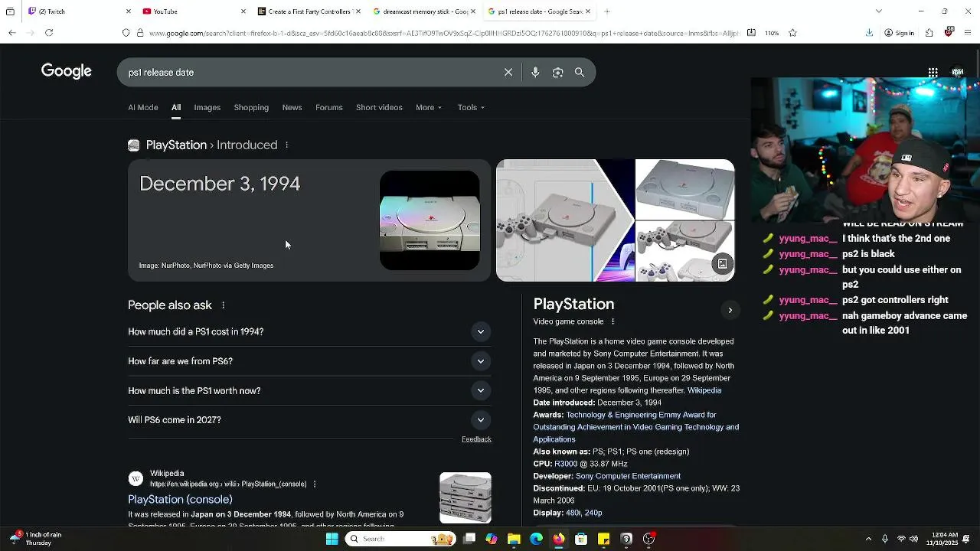
Task: Click the shield tracking protection icon
Action: click(x=126, y=33)
